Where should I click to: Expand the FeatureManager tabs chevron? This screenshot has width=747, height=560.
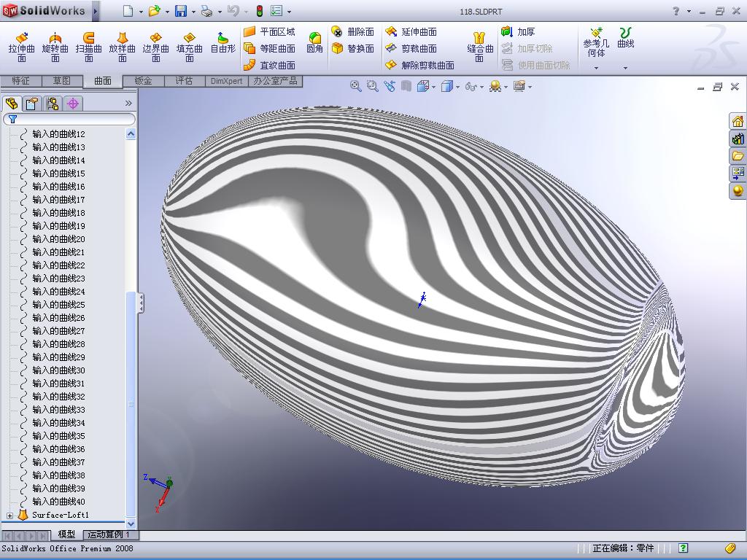coord(128,104)
